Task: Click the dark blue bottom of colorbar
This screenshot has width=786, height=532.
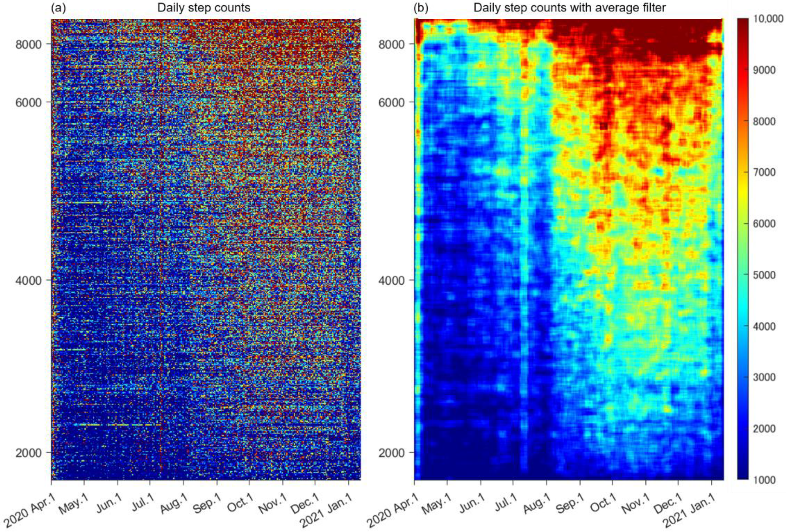Action: click(x=742, y=476)
